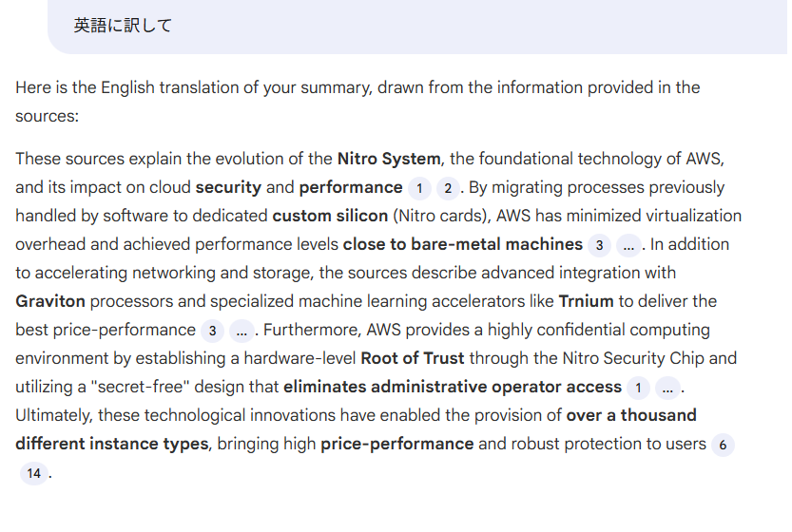The height and width of the screenshot is (532, 792).
Task: Click the bold custom silicon phrase
Action: click(x=330, y=216)
